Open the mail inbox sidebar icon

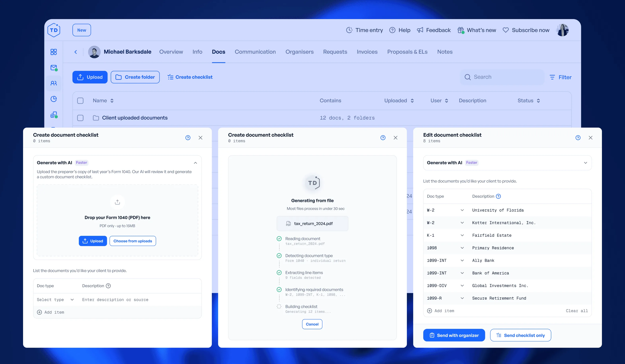(54, 68)
